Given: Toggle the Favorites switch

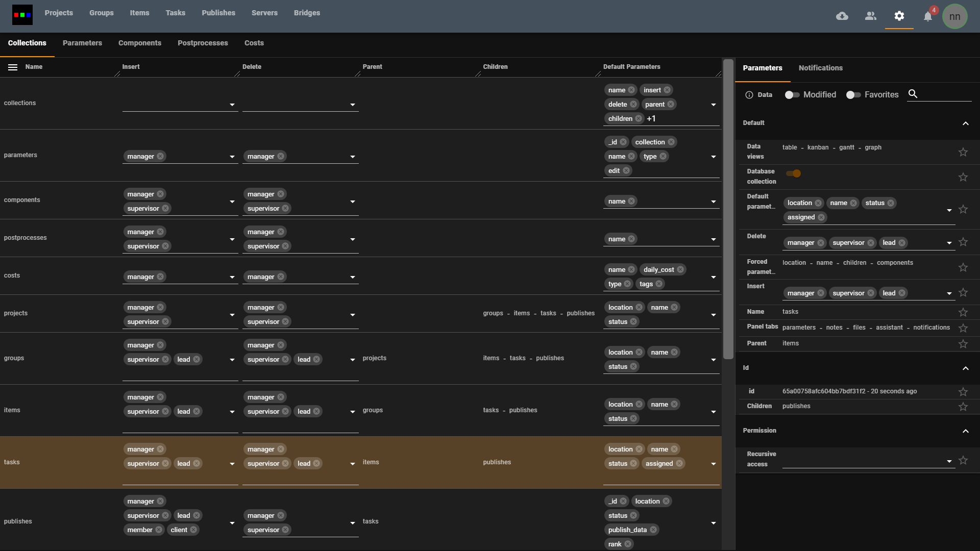Looking at the screenshot, I should (x=853, y=95).
